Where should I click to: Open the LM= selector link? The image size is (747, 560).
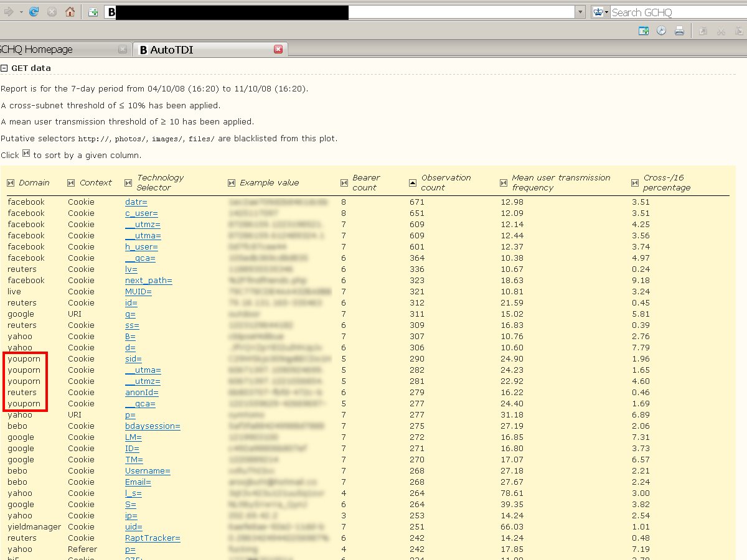point(133,437)
